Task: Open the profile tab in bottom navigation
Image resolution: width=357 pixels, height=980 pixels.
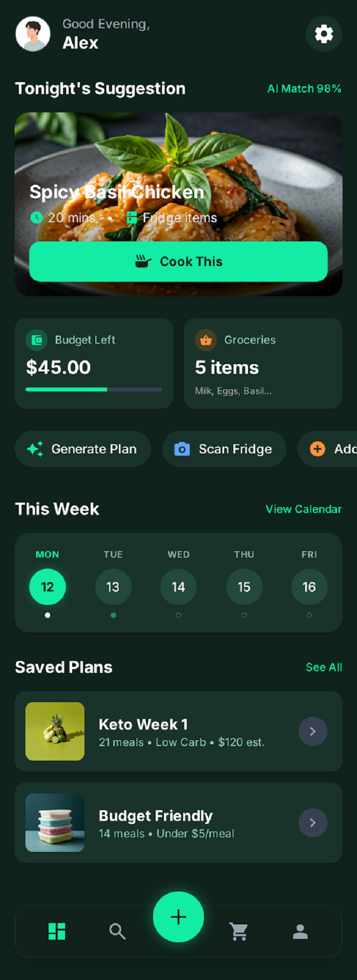Action: tap(300, 931)
